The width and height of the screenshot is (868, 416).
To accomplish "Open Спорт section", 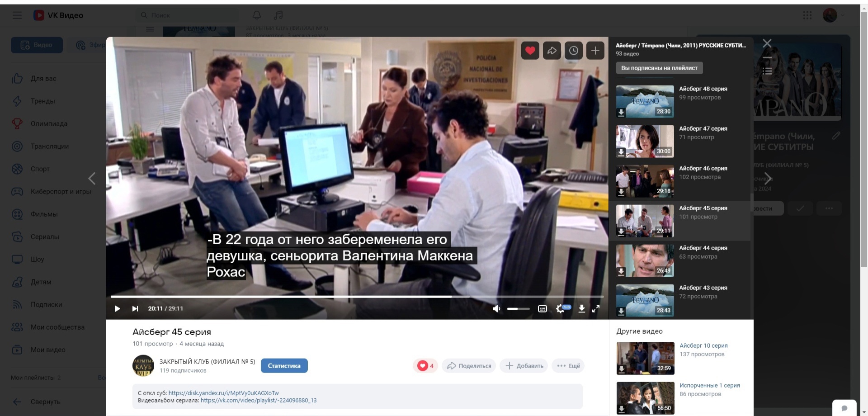I will (x=40, y=169).
